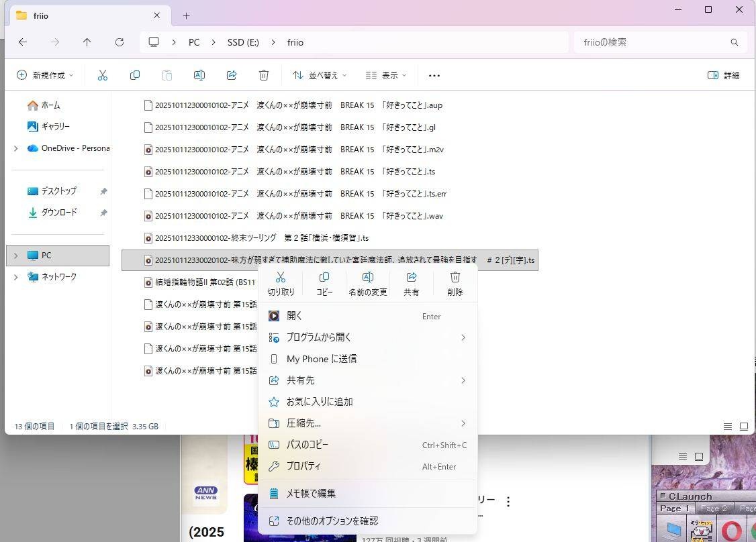Expand the network (ネットワーク) tree node
This screenshot has height=542, width=756.
point(16,277)
